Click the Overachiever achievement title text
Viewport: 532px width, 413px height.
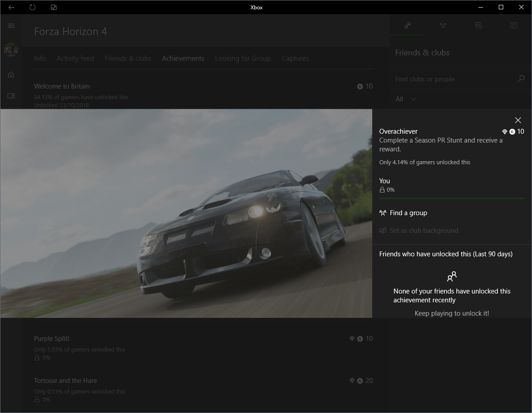[398, 131]
